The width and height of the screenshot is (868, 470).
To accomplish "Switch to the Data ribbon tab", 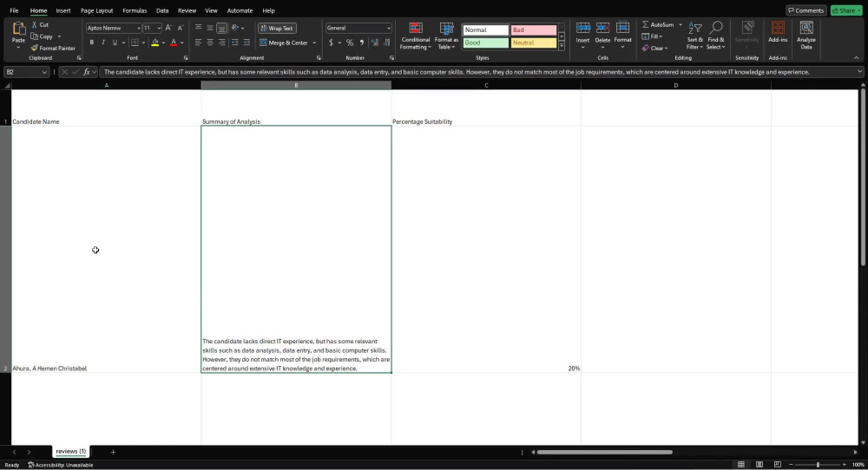I will (162, 10).
